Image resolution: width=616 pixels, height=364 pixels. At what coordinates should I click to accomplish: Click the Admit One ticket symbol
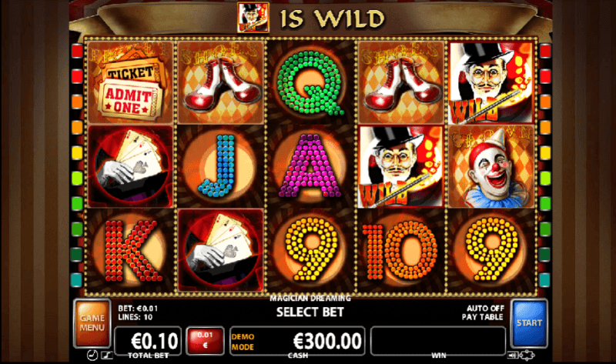pyautogui.click(x=130, y=82)
